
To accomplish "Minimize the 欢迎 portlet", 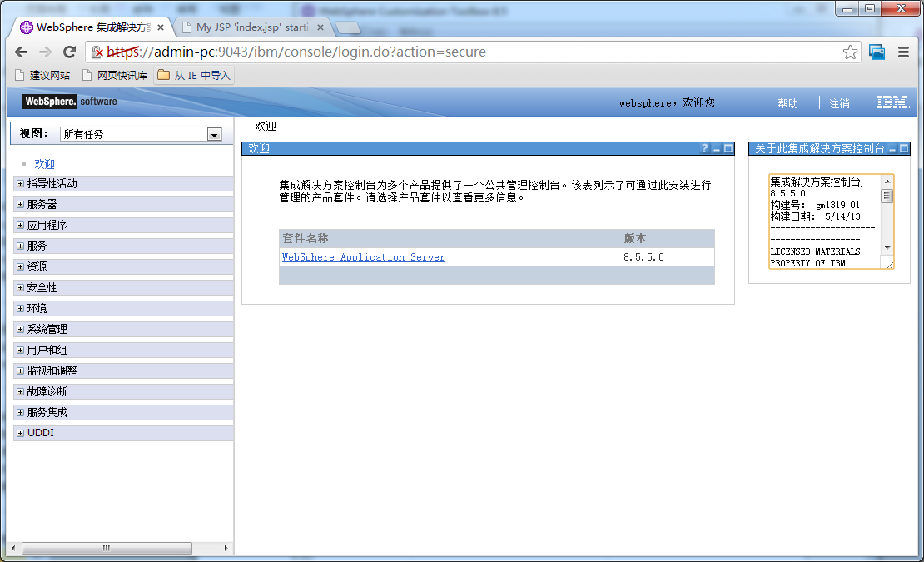I will 717,149.
